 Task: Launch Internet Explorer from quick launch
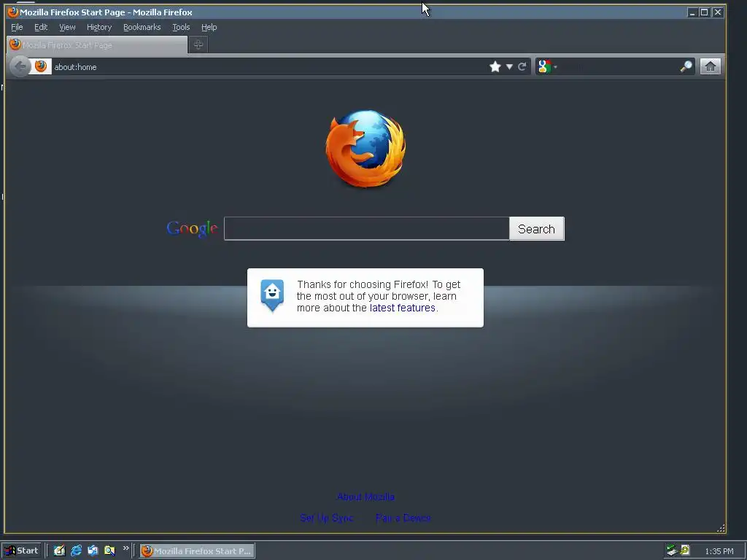(76, 551)
